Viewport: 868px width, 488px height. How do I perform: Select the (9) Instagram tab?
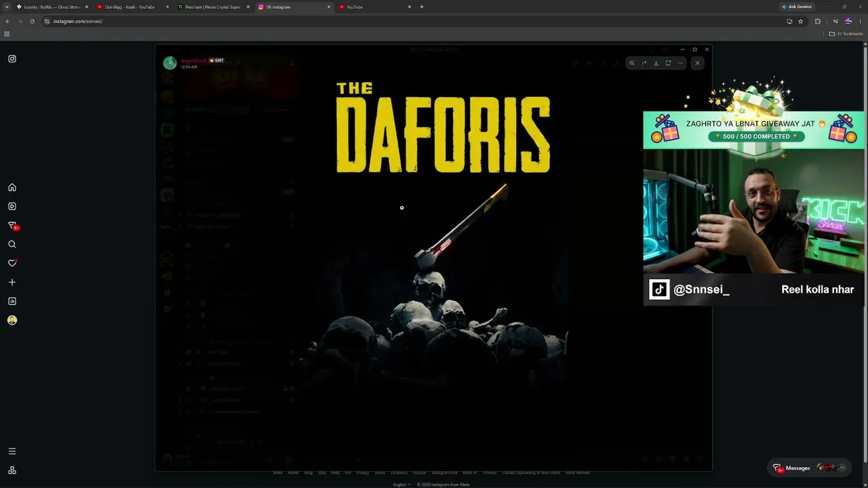pos(294,7)
